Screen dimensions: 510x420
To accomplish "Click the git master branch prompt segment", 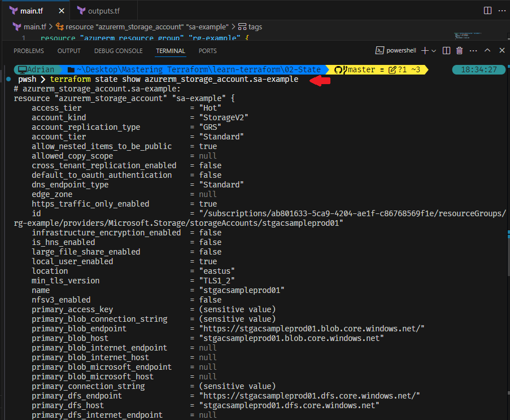I will pyautogui.click(x=377, y=69).
